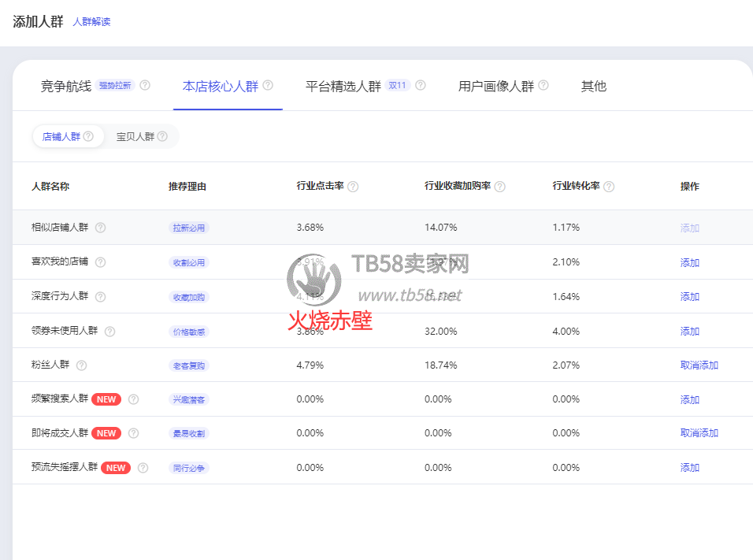Click help icon next to 行业收藏加购率 header

coord(500,187)
